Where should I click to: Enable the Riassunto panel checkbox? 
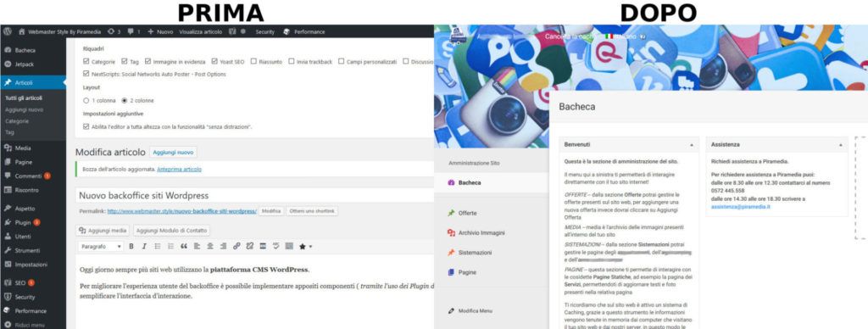[x=253, y=62]
